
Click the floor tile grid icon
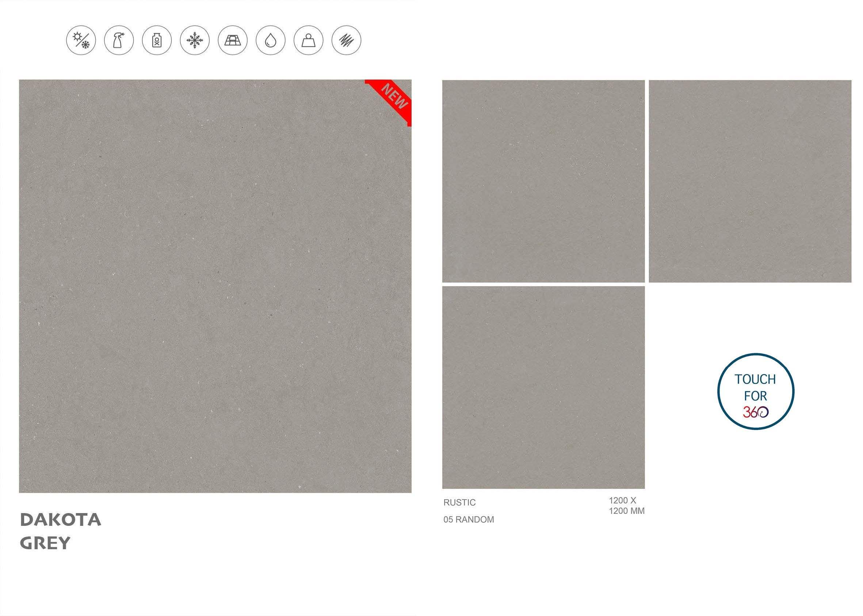(x=233, y=40)
